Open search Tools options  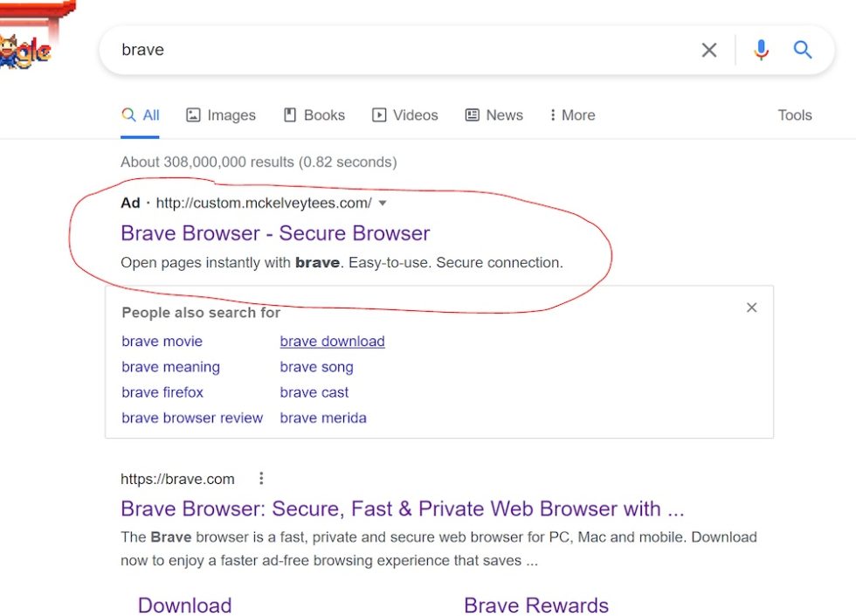pyautogui.click(x=794, y=114)
